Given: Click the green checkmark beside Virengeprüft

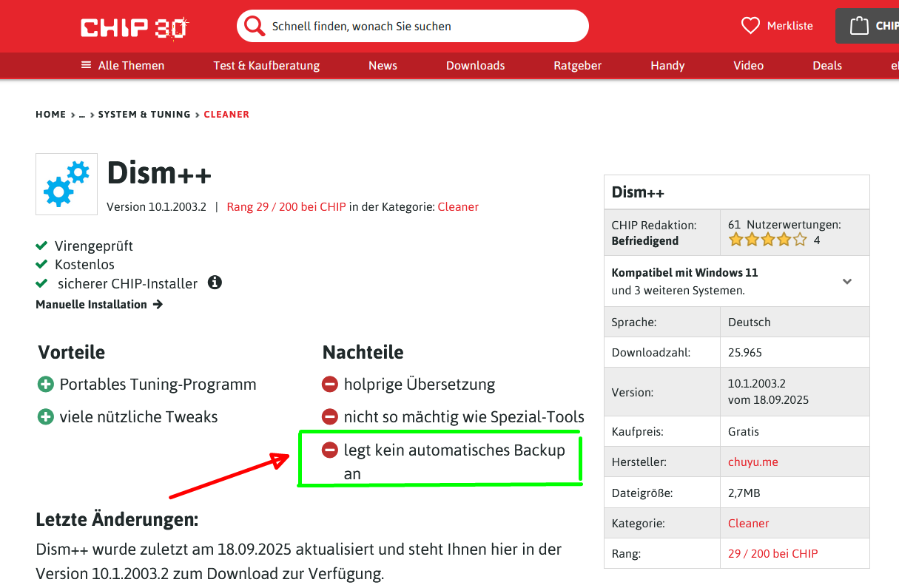Looking at the screenshot, I should (x=42, y=246).
